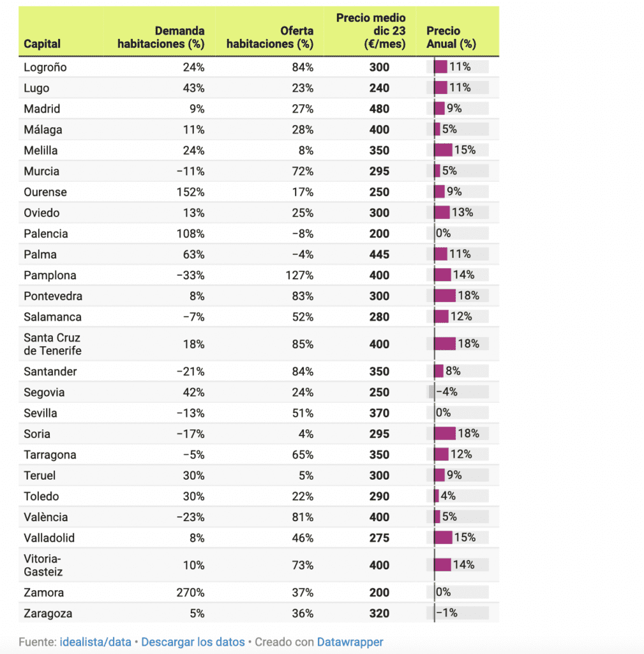Click Madrid's 480 average price
Viewport: 644px width, 654px height.
click(378, 109)
